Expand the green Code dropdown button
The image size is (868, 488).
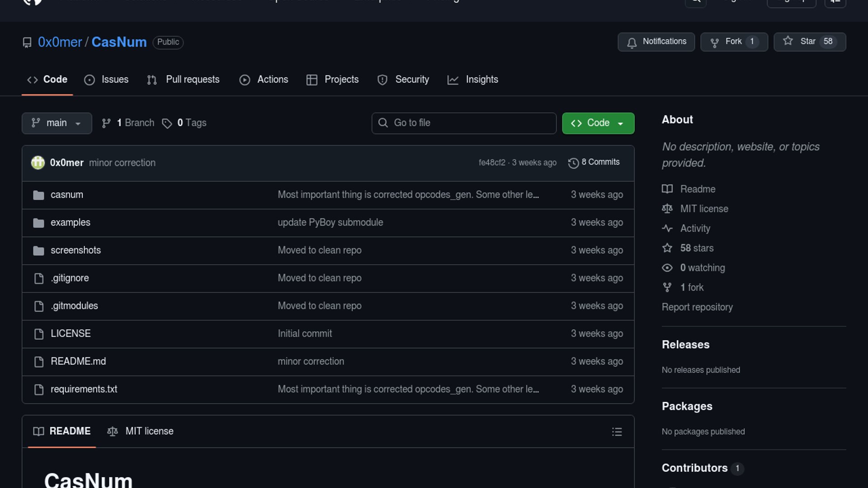coord(598,123)
